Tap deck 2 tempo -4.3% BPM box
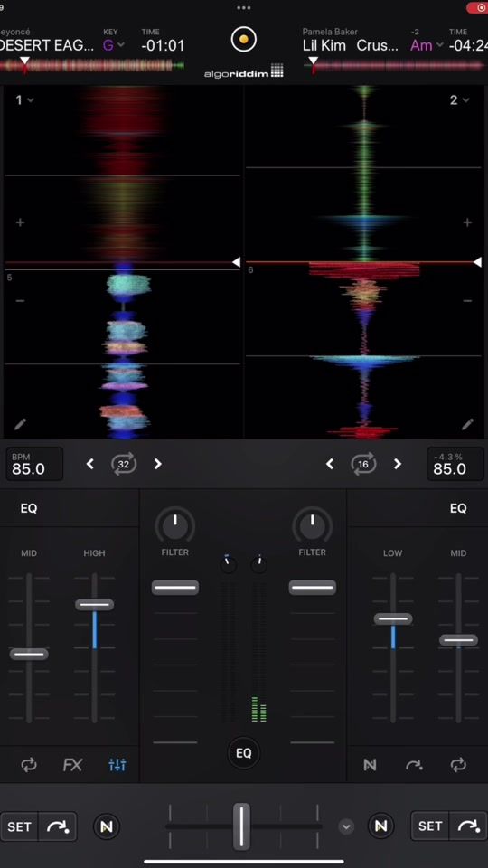488x868 pixels. [x=455, y=464]
